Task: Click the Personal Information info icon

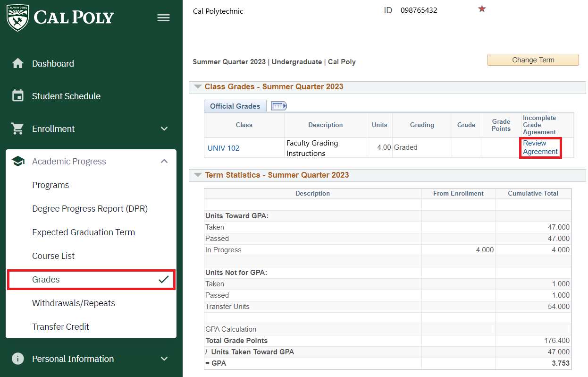Action: tap(18, 359)
